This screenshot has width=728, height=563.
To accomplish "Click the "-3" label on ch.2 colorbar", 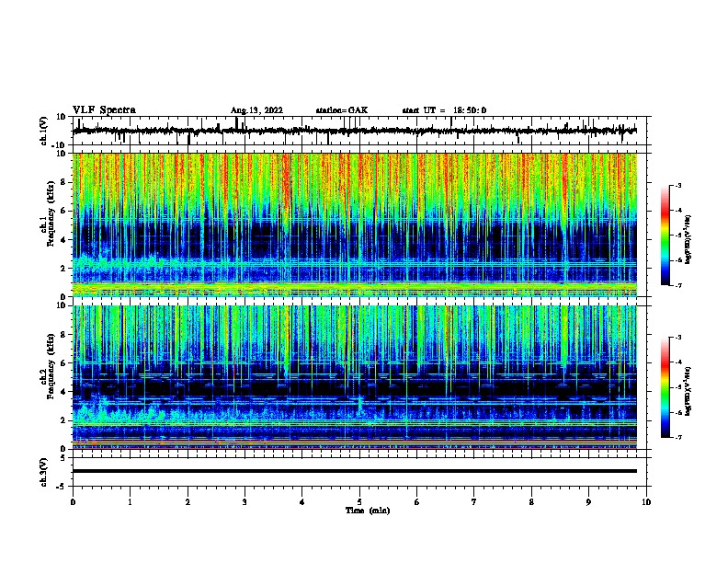I will (678, 338).
